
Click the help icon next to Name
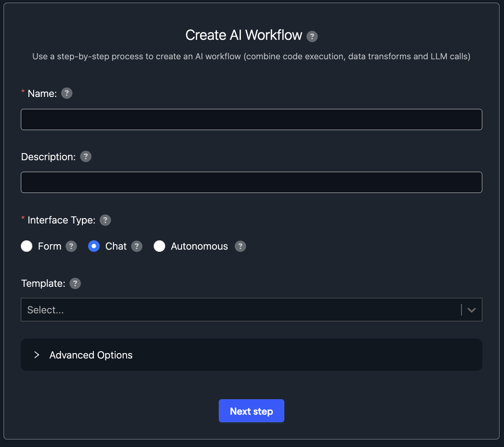[66, 93]
